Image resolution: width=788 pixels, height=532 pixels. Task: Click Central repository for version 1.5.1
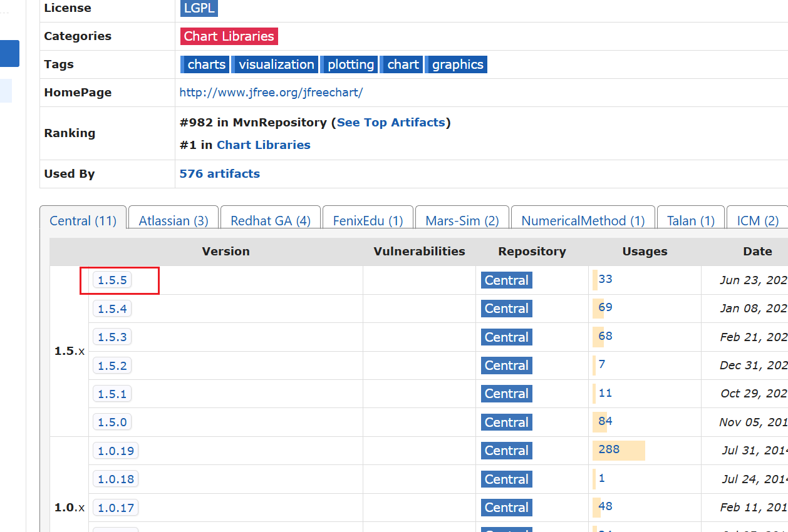(x=507, y=394)
